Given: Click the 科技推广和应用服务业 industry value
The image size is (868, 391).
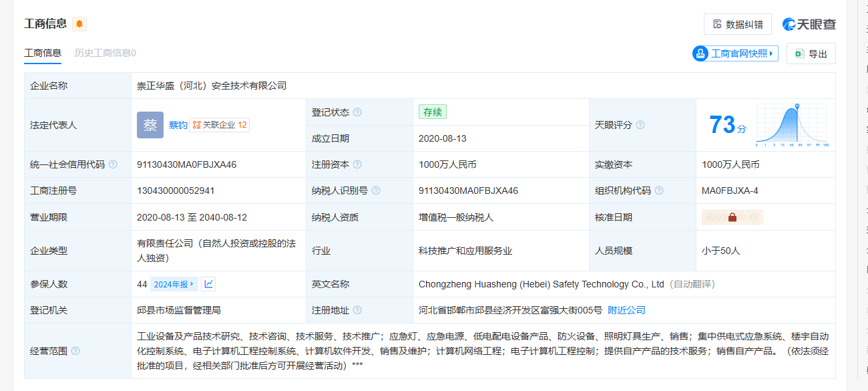Looking at the screenshot, I should (x=465, y=251).
